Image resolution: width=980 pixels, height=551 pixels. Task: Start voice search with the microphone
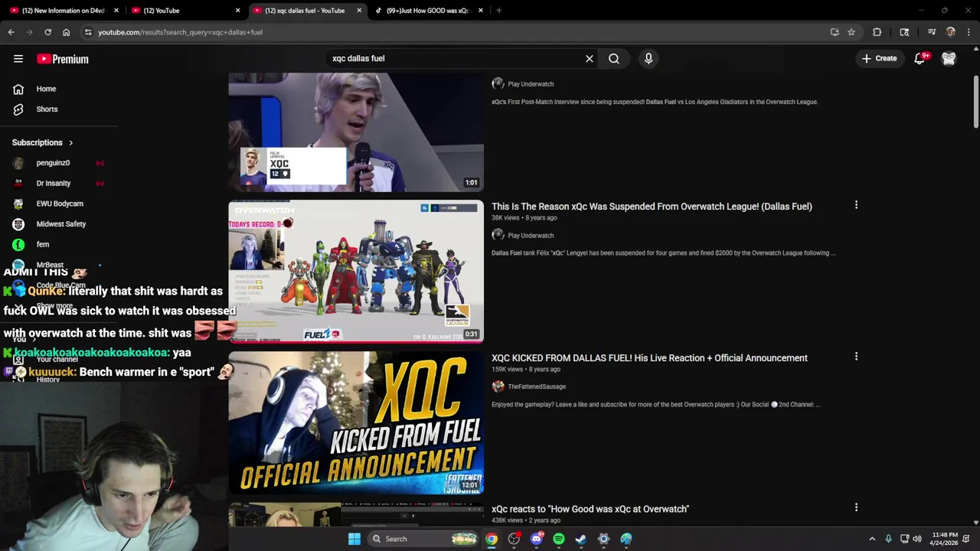648,58
